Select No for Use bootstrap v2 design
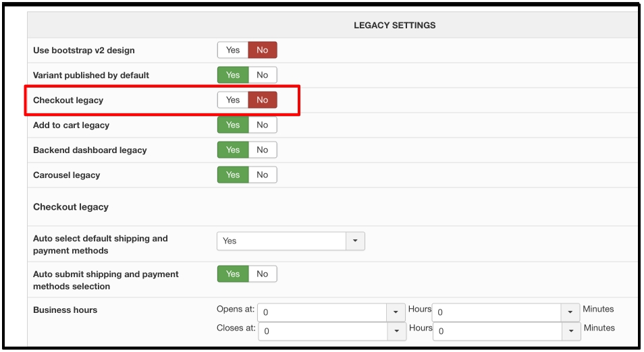The image size is (644, 352). tap(263, 50)
